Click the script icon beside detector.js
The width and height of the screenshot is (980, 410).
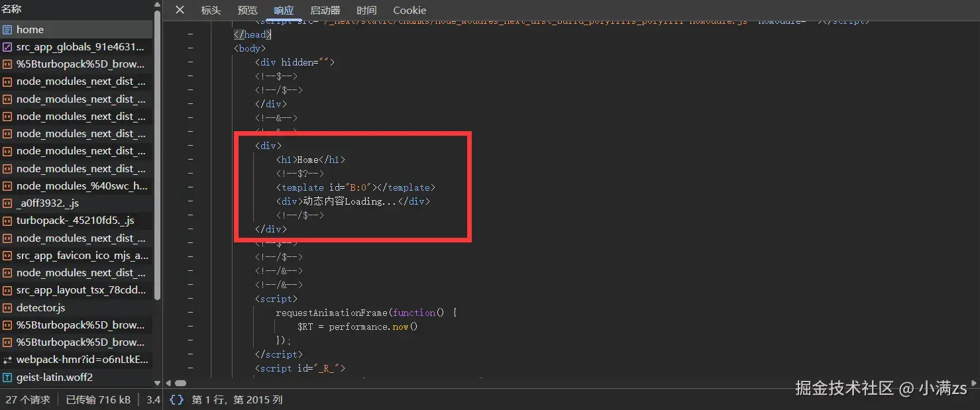[x=7, y=308]
